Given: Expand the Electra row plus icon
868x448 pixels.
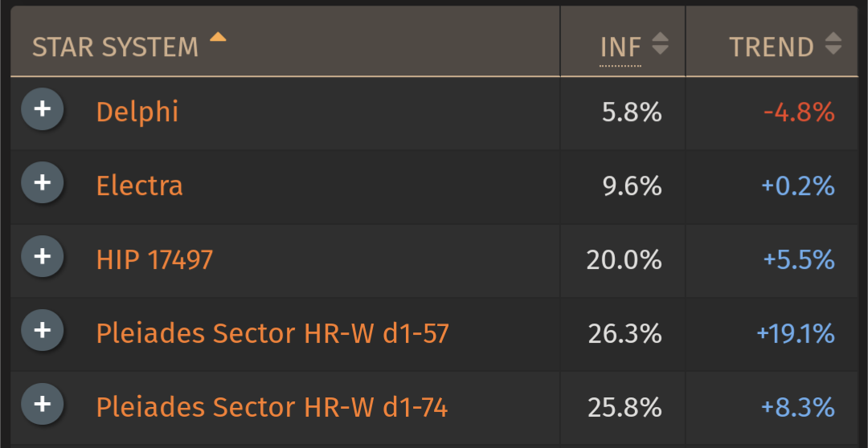Looking at the screenshot, I should click(x=43, y=182).
